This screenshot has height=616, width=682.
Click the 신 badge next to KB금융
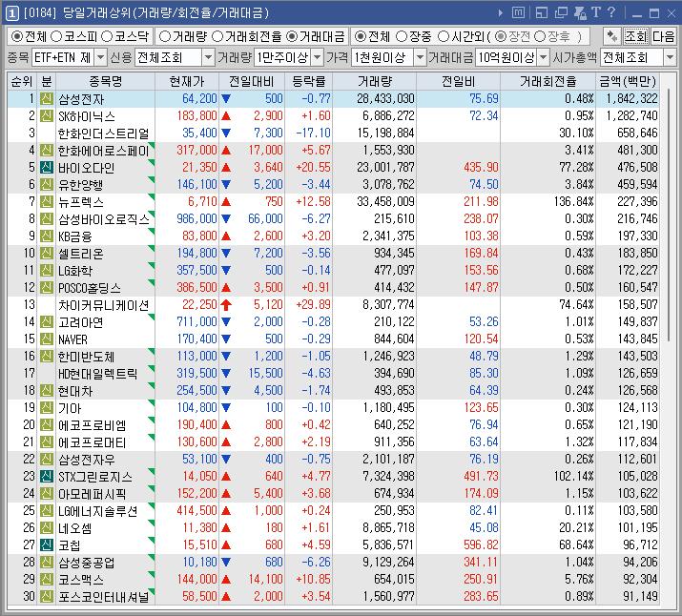click(x=47, y=236)
